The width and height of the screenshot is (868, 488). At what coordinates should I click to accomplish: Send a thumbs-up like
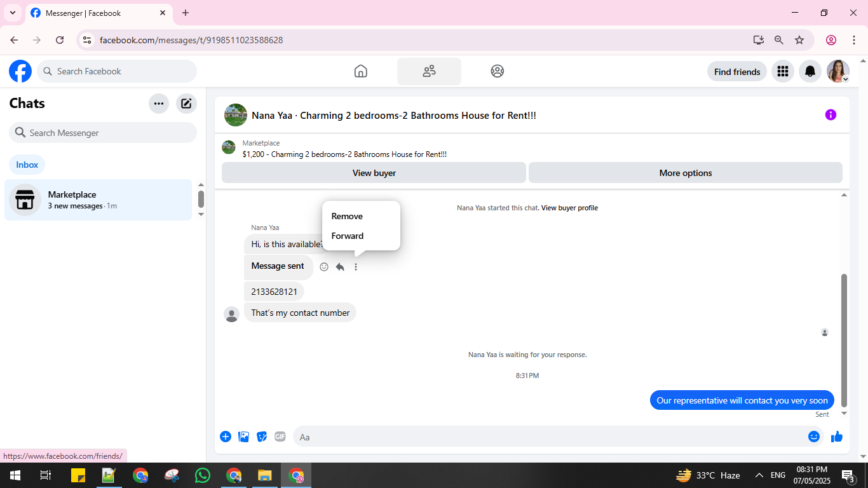click(x=837, y=437)
